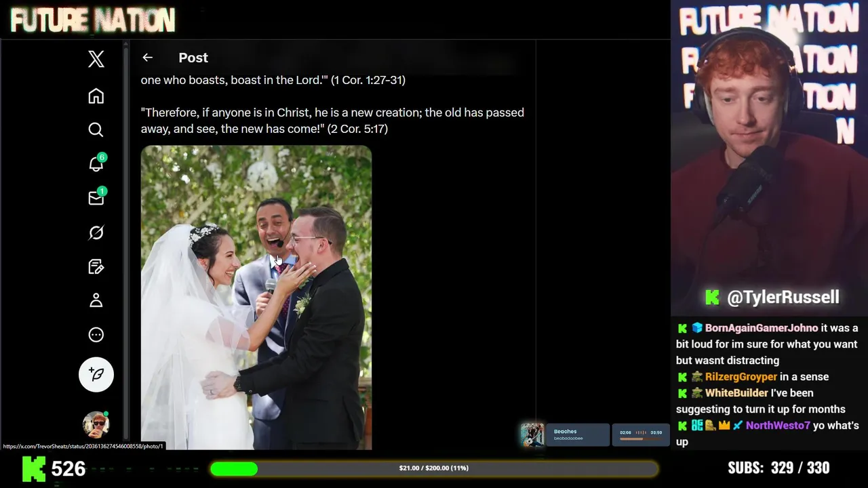Viewport: 868px width, 488px height.
Task: Click the Kick logo beside @TylerRussell
Action: (712, 297)
